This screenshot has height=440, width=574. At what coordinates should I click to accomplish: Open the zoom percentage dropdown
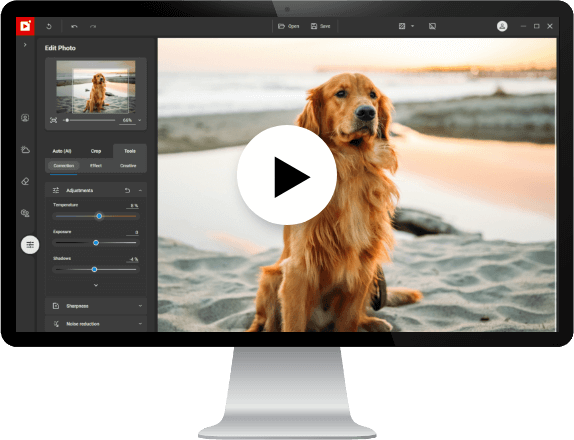[x=139, y=120]
